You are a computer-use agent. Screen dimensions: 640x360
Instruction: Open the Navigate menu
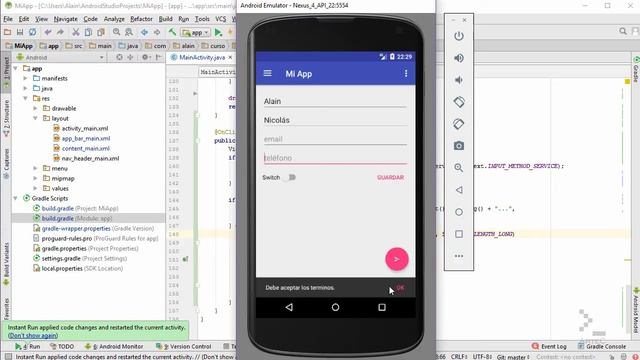pos(65,19)
